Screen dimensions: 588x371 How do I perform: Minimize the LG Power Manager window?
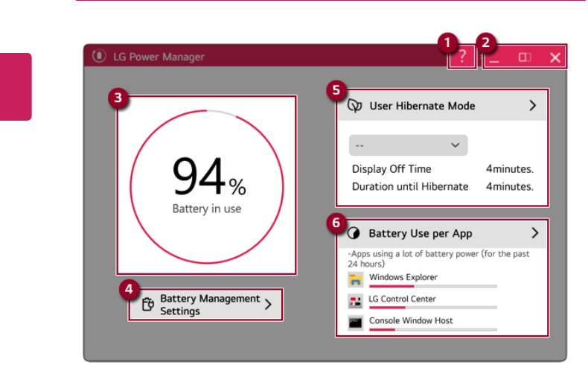point(494,57)
